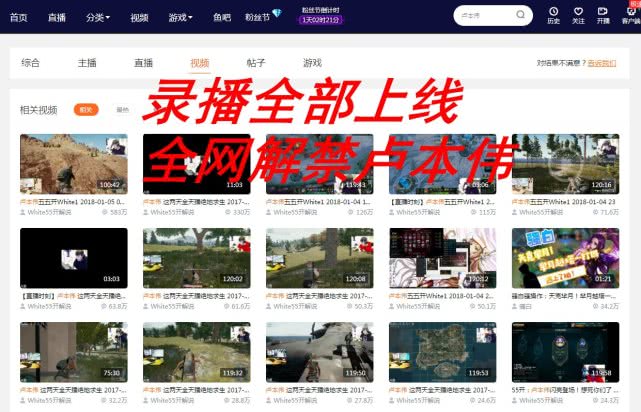
Task: Click uploader name White55开解说 under 32.2万 video
Action: 49,400
